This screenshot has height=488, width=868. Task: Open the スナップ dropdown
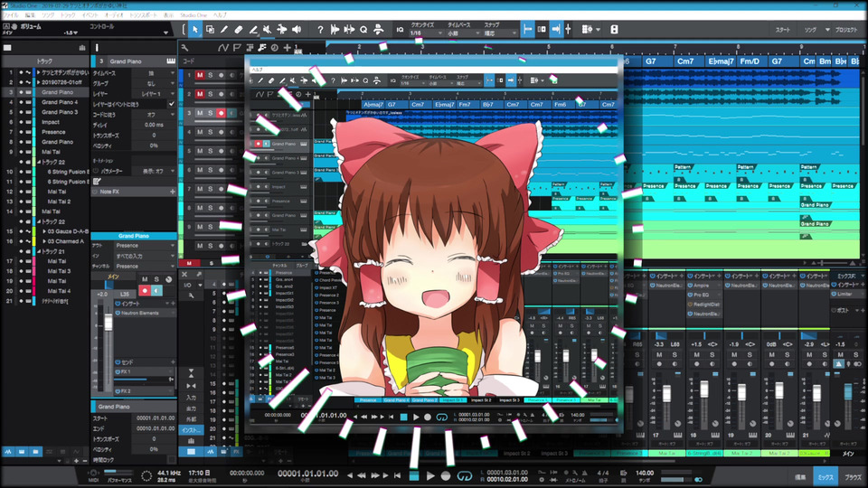coord(499,33)
